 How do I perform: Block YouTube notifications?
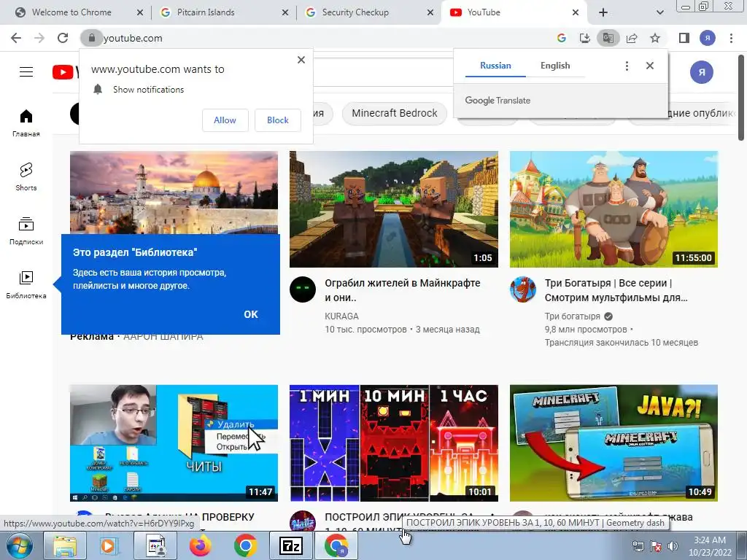(x=278, y=120)
